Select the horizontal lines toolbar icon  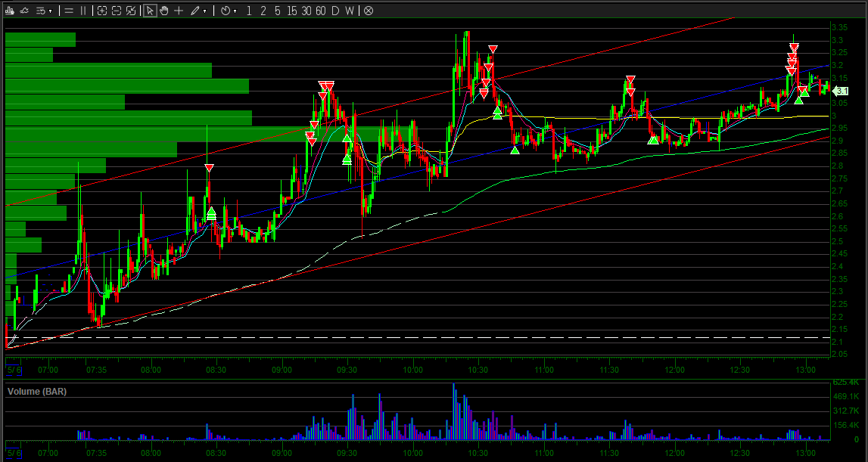(69, 11)
